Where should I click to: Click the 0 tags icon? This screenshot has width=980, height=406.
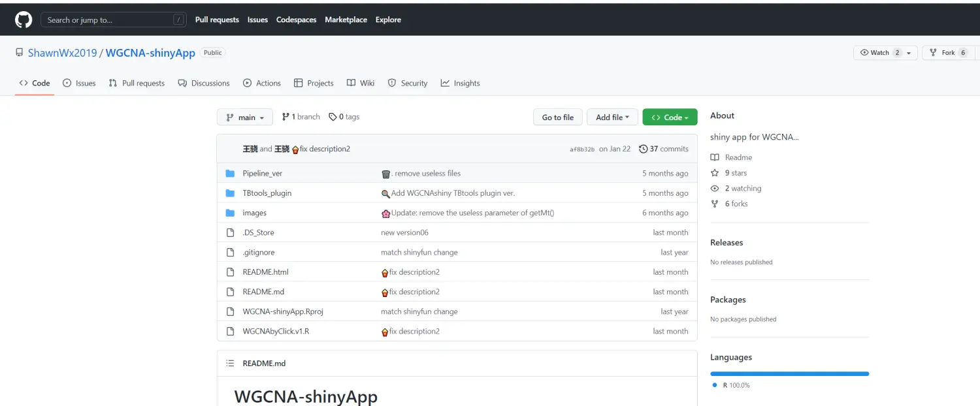coord(333,117)
